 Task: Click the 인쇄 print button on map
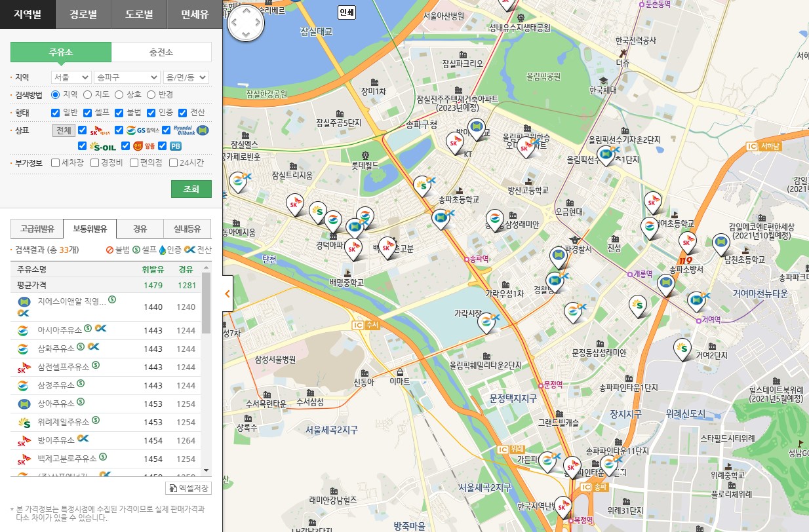pos(347,12)
